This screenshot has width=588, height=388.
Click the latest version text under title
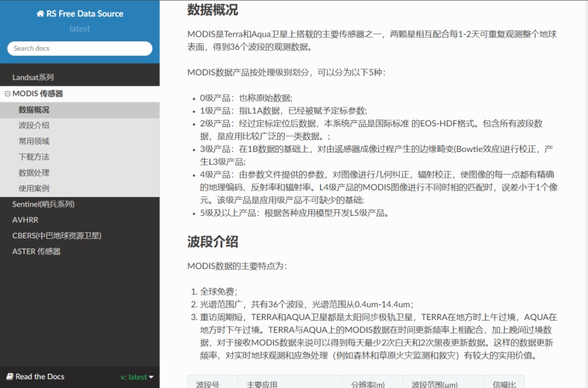coord(80,28)
